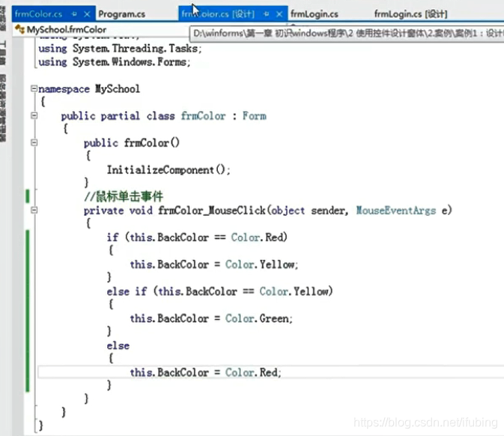Click the MySchool namespace name

(118, 88)
